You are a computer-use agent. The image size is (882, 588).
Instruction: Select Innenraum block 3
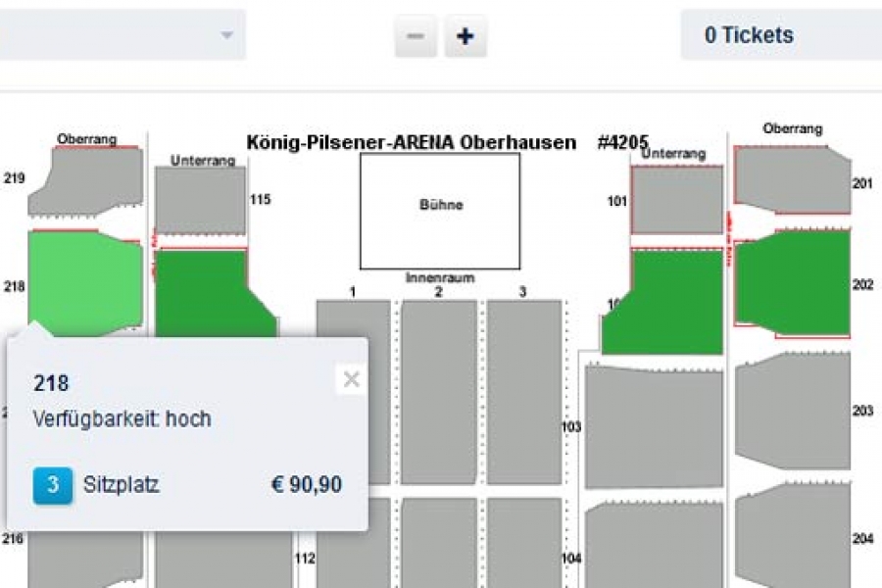pos(523,392)
